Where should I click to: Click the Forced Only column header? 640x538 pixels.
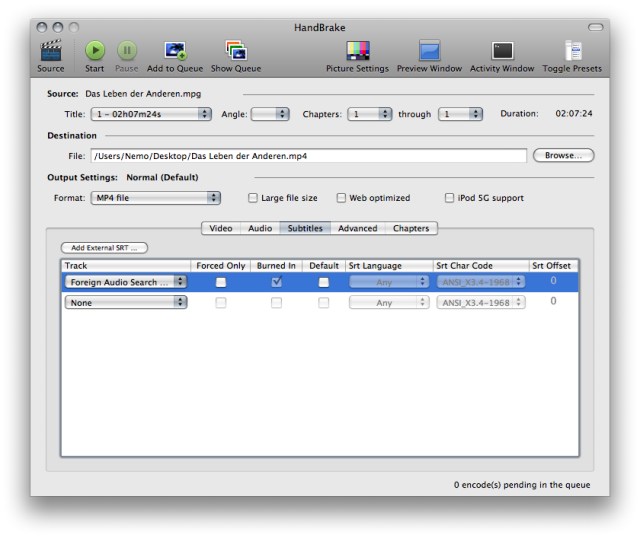pos(221,266)
